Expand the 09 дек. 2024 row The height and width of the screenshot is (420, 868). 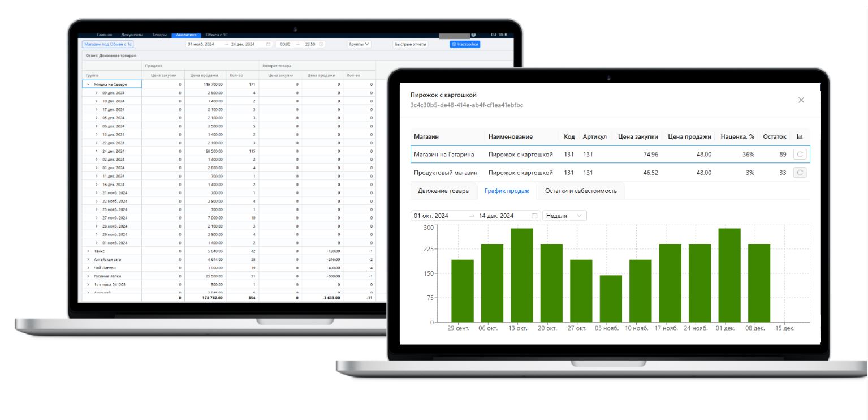(97, 93)
